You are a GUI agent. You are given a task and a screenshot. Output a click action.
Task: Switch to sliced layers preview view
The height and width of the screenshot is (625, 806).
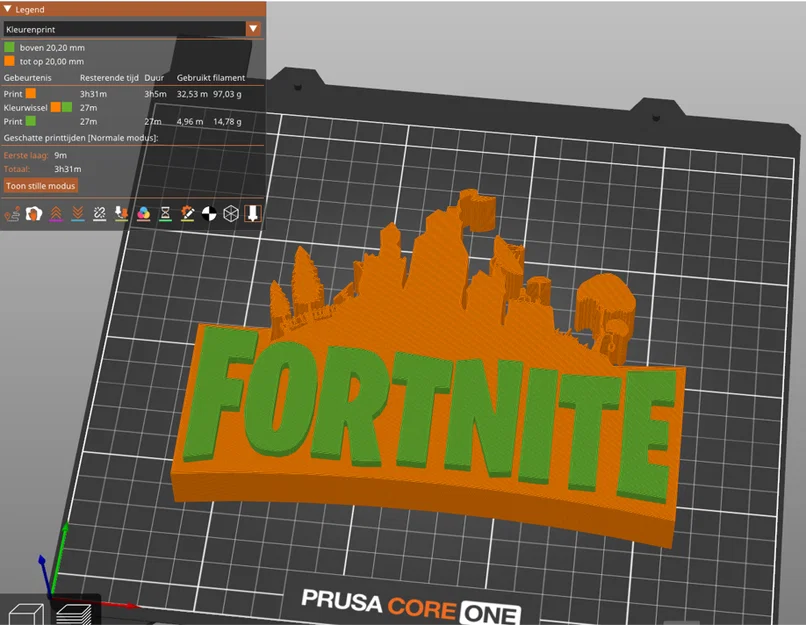tap(74, 614)
